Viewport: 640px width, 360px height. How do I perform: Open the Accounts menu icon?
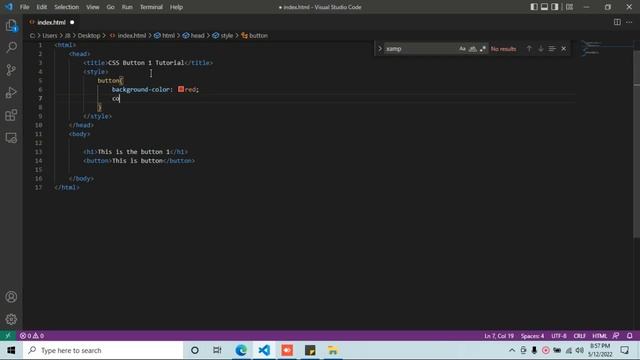click(11, 297)
